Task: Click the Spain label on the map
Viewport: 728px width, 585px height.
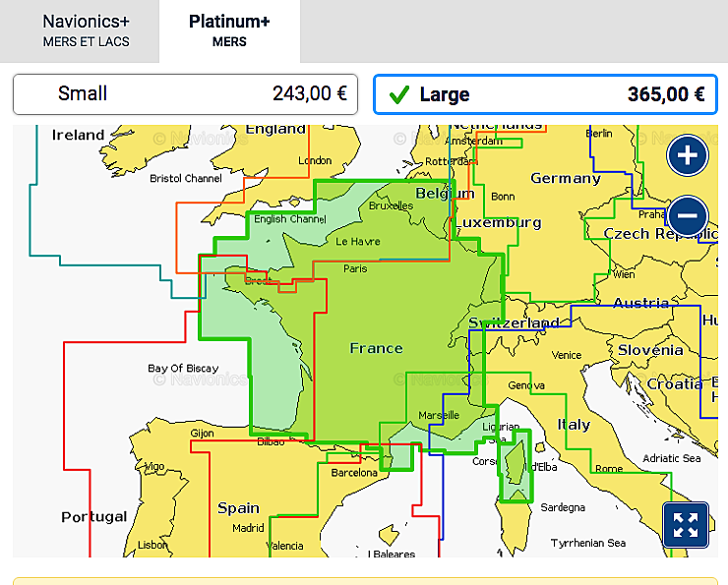Action: pos(238,508)
